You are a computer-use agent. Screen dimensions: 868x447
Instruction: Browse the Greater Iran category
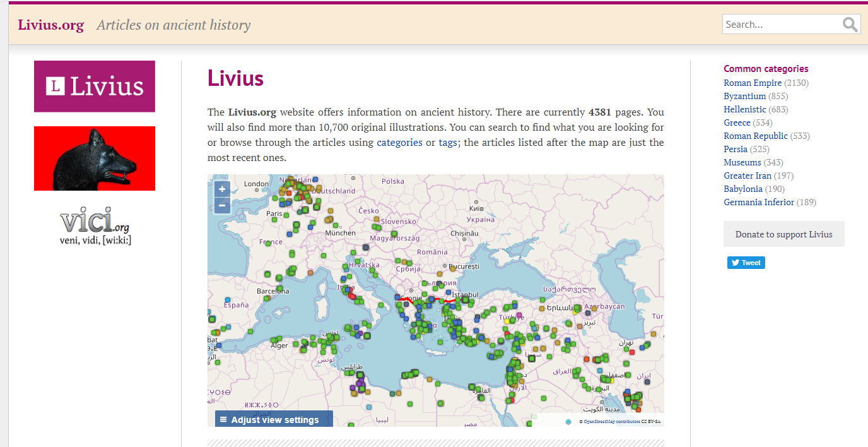pos(748,176)
